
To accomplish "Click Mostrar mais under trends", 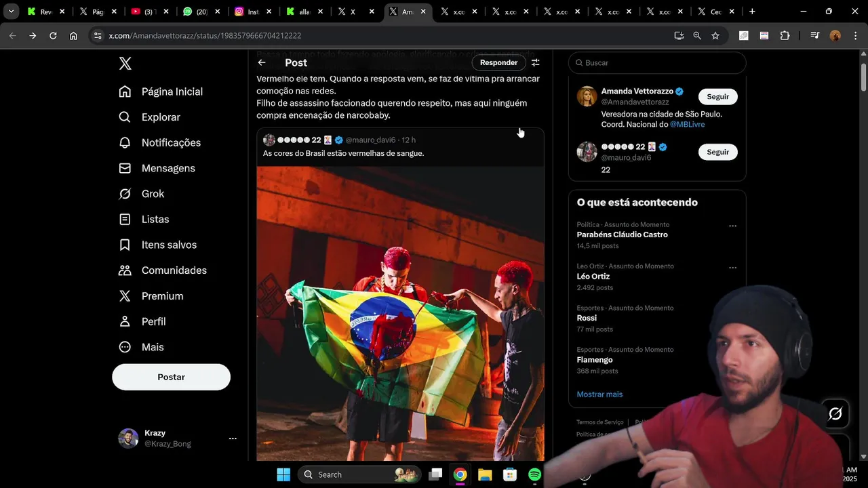I will 599,394.
